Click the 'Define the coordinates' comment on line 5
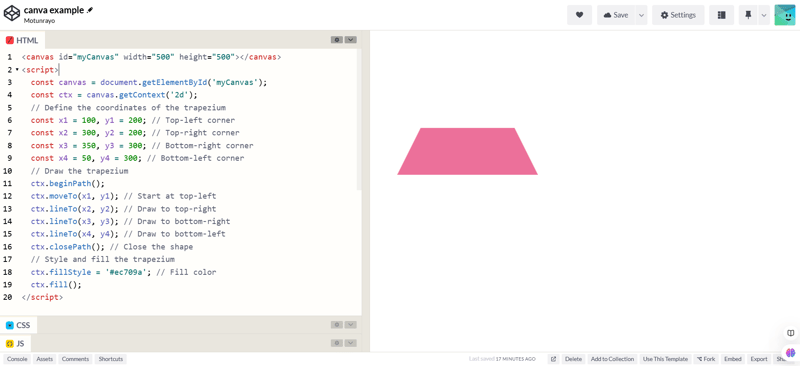 (128, 108)
